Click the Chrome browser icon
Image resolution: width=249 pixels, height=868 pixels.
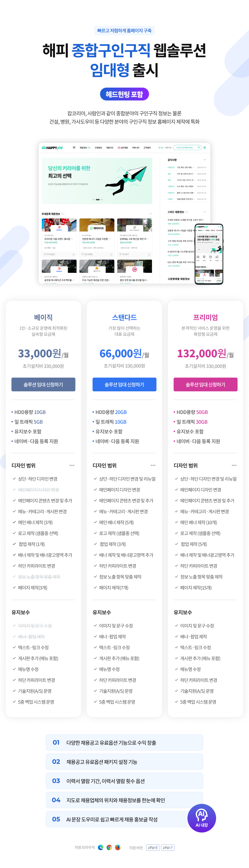[x=109, y=847]
